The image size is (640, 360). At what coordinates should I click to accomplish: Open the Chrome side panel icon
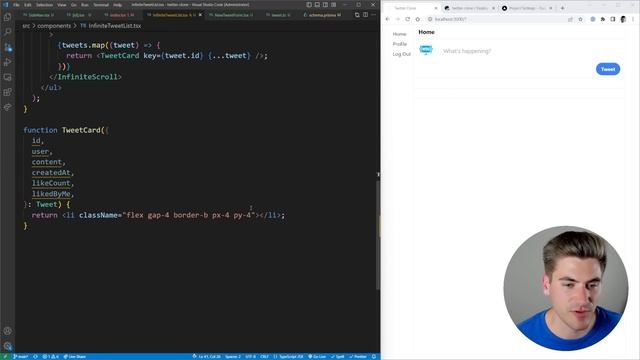click(613, 19)
